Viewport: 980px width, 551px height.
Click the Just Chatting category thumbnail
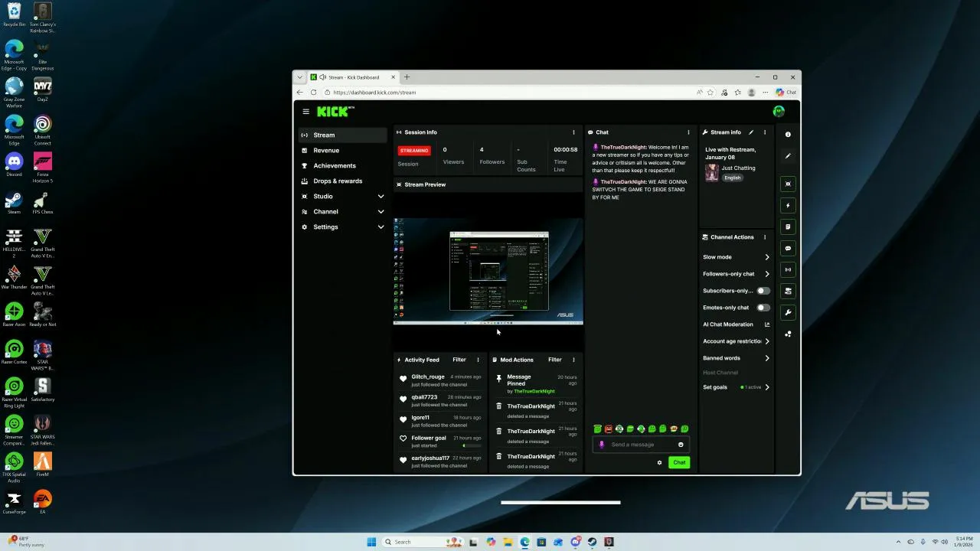coord(712,172)
